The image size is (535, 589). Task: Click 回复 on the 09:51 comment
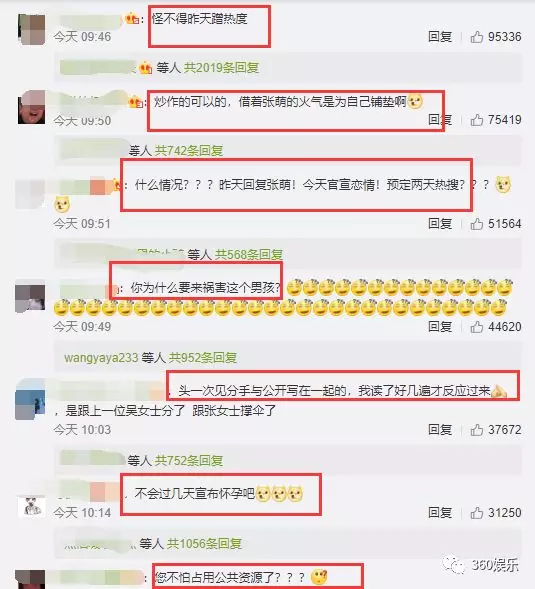(x=440, y=224)
